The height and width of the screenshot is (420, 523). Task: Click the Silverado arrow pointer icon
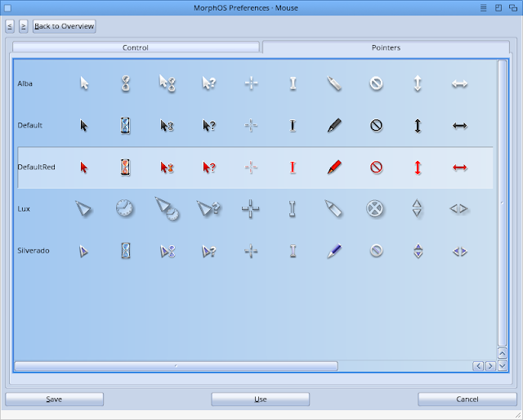tap(83, 251)
